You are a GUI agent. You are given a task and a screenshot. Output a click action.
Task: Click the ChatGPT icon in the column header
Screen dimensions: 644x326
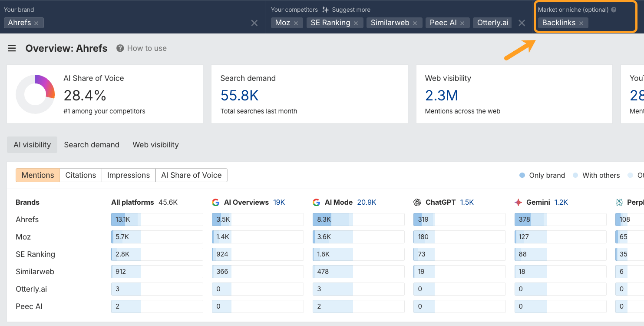pyautogui.click(x=417, y=202)
